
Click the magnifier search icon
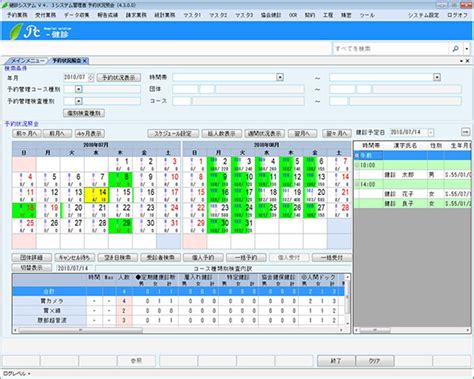point(455,49)
